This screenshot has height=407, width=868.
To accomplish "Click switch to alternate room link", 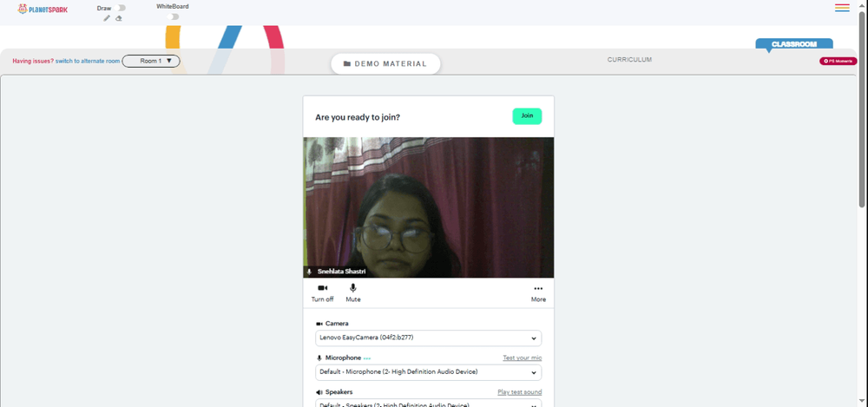I will pyautogui.click(x=88, y=61).
